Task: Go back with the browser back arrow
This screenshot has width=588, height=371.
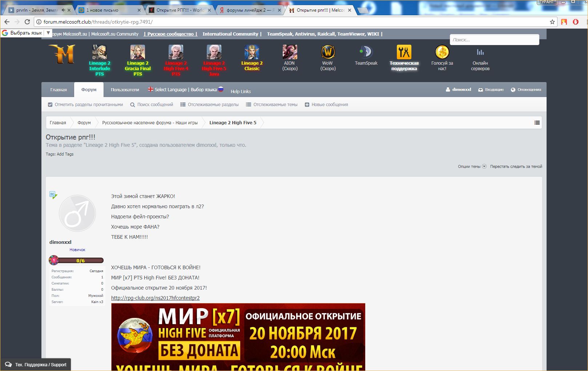Action: pos(7,22)
